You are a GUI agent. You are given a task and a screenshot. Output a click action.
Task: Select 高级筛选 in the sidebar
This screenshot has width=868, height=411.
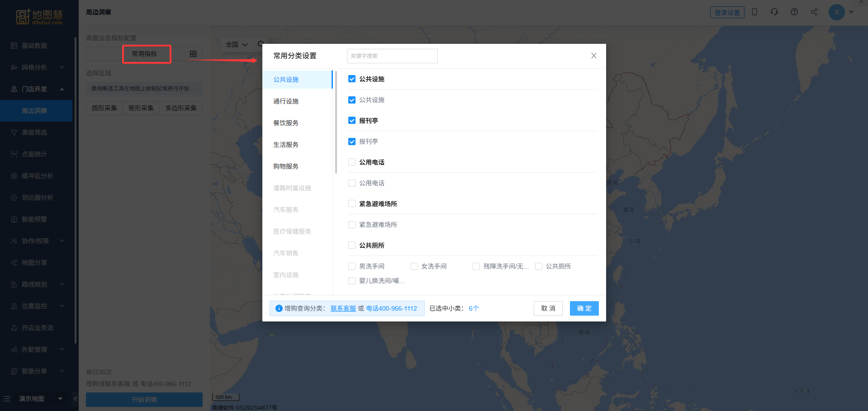coord(34,132)
